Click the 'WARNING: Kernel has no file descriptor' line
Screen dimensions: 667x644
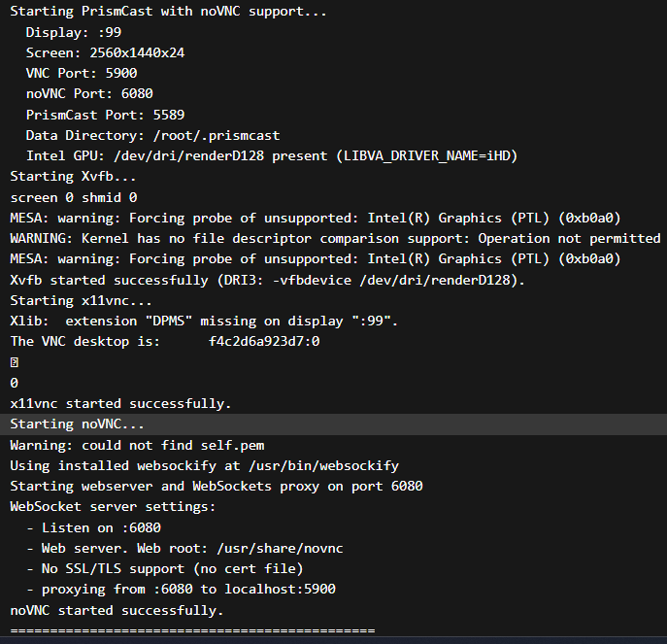click(x=335, y=238)
